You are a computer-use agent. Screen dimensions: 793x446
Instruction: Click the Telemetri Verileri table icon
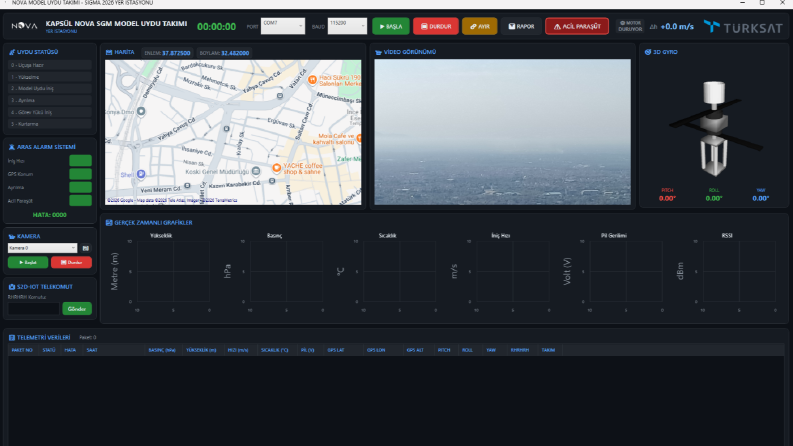tap(12, 337)
